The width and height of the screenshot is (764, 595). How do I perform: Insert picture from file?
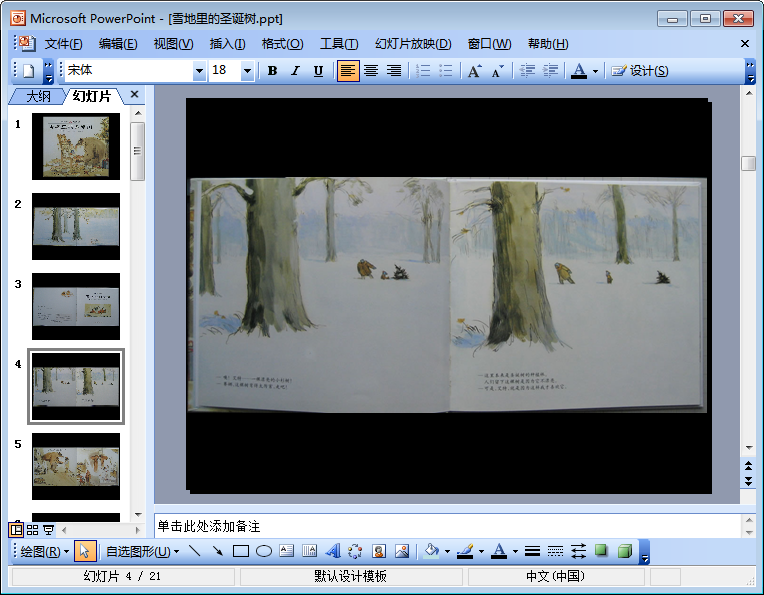(402, 551)
